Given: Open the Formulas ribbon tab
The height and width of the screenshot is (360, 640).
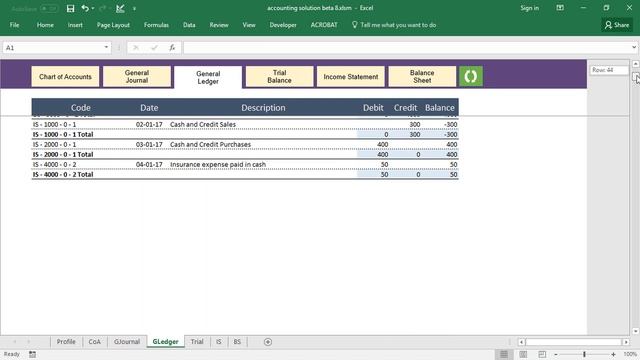Looking at the screenshot, I should 156,25.
